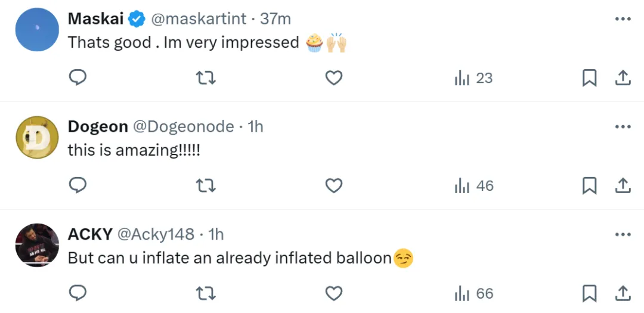Viewport: 644px width, 313px height.
Task: Bookmark Maskai's tweet
Action: click(x=589, y=78)
